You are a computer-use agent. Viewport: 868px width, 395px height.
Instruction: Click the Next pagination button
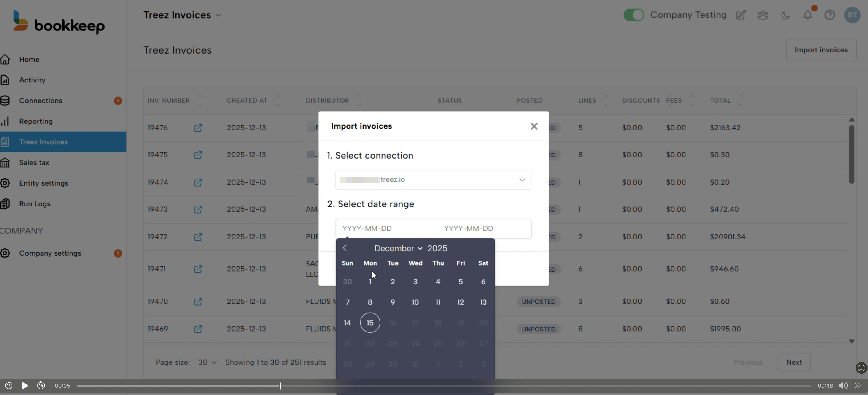794,362
